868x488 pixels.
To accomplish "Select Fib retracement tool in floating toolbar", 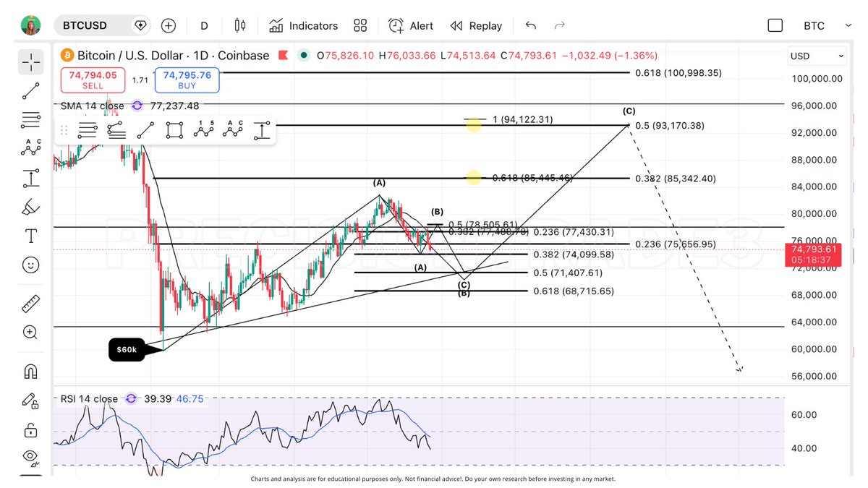I will pyautogui.click(x=116, y=130).
